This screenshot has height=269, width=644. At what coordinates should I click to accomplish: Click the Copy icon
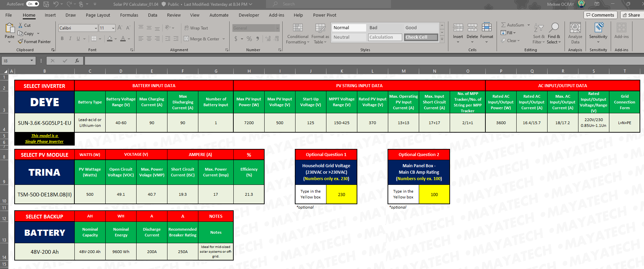[x=20, y=33]
